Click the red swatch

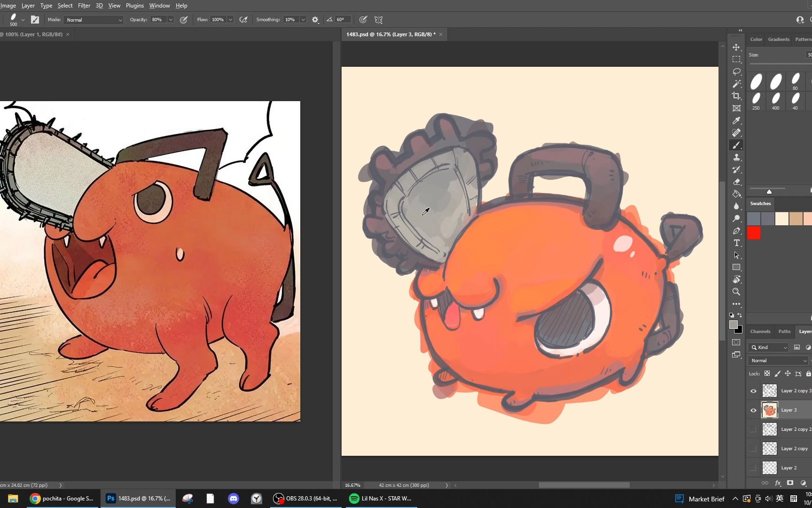(x=754, y=233)
